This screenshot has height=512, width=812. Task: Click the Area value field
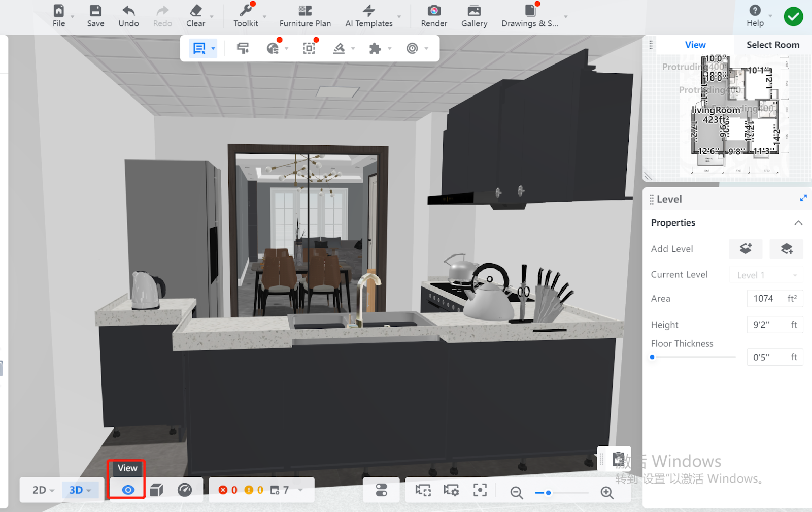point(775,299)
